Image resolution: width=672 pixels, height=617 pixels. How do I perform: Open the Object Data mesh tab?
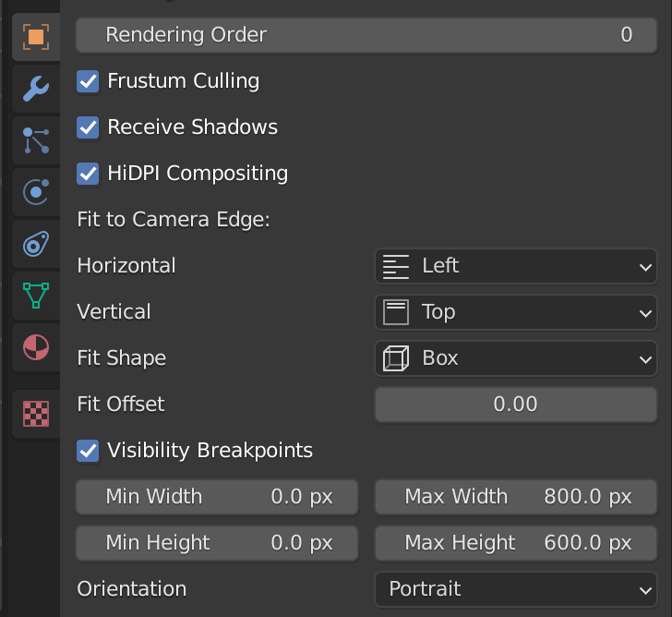[36, 296]
